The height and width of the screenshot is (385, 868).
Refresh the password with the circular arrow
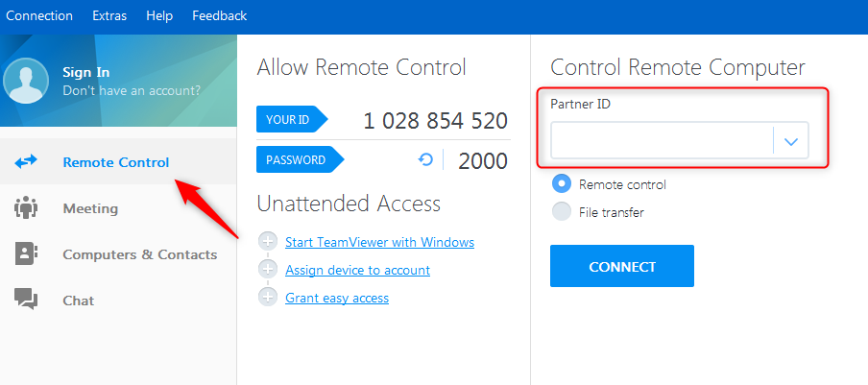click(x=425, y=159)
